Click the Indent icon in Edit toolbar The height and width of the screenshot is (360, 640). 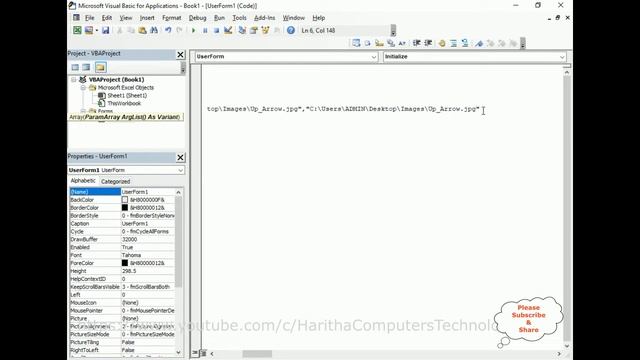click(417, 43)
